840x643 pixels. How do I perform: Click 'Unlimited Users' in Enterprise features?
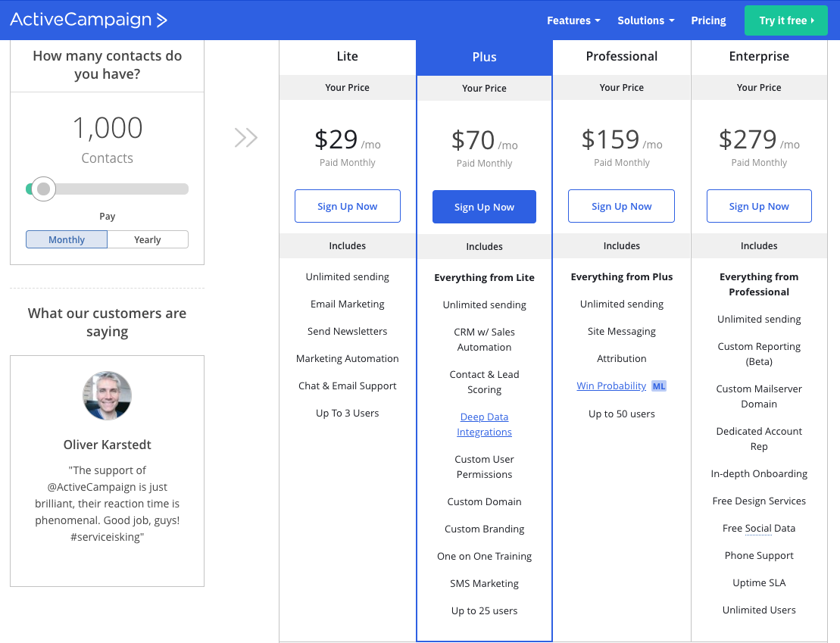pyautogui.click(x=758, y=610)
